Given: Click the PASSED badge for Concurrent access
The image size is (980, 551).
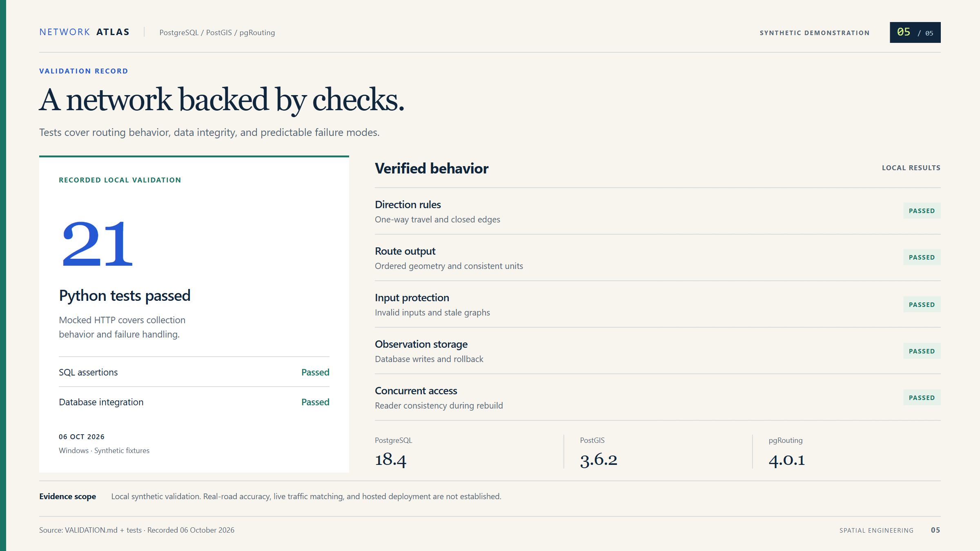Looking at the screenshot, I should (922, 398).
